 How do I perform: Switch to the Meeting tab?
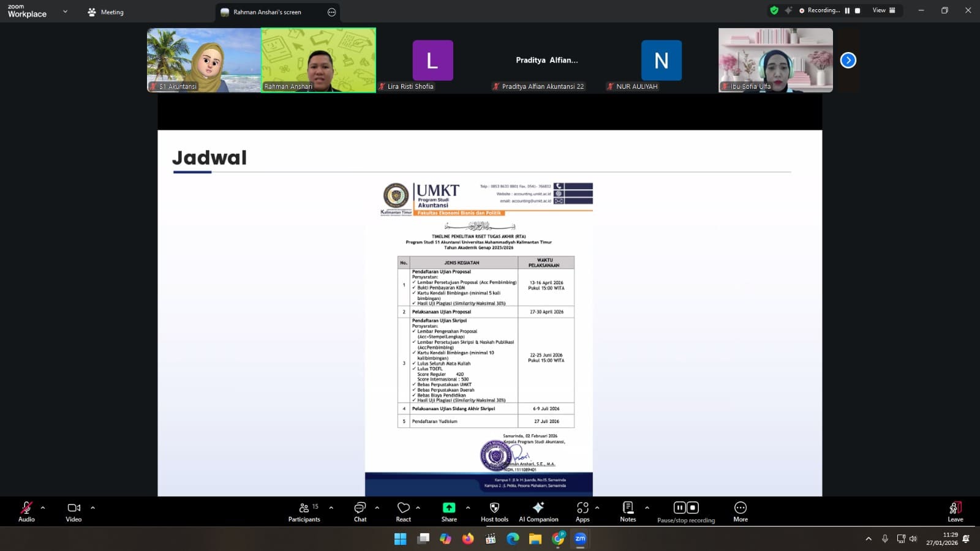tap(106, 12)
